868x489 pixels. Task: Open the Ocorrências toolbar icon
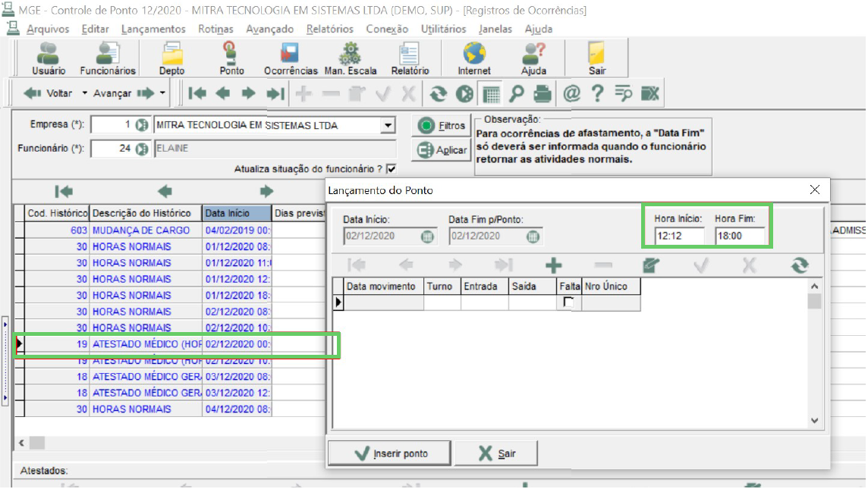coord(291,58)
